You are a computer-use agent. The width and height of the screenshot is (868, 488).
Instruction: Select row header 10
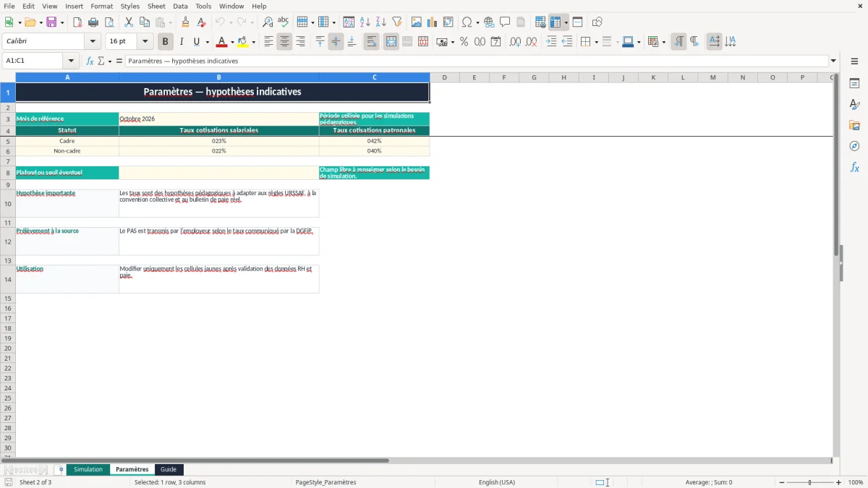tap(8, 203)
